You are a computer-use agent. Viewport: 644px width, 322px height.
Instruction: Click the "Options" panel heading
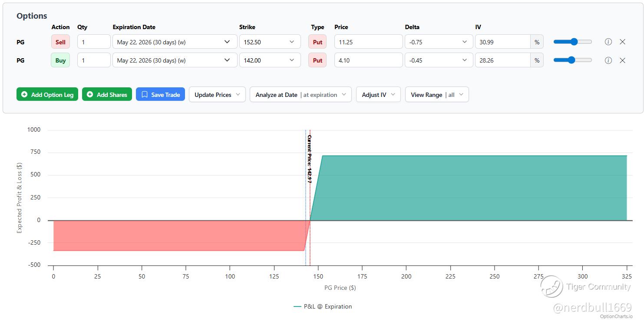[32, 16]
